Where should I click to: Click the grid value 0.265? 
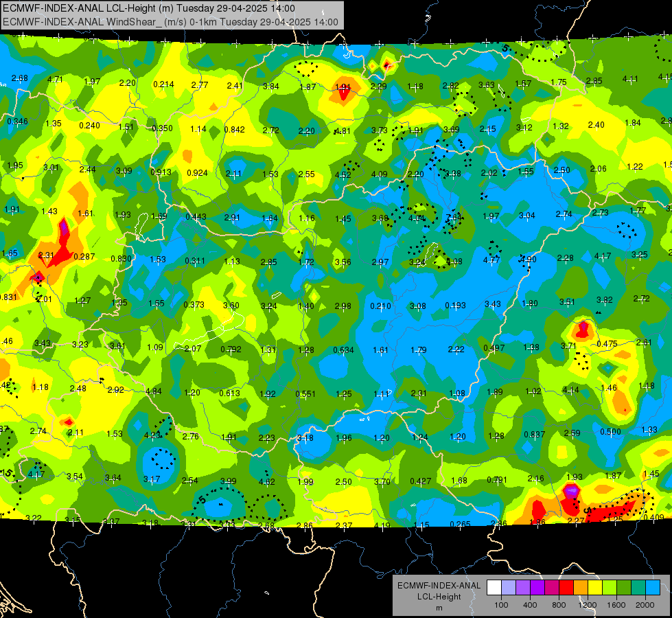point(460,524)
